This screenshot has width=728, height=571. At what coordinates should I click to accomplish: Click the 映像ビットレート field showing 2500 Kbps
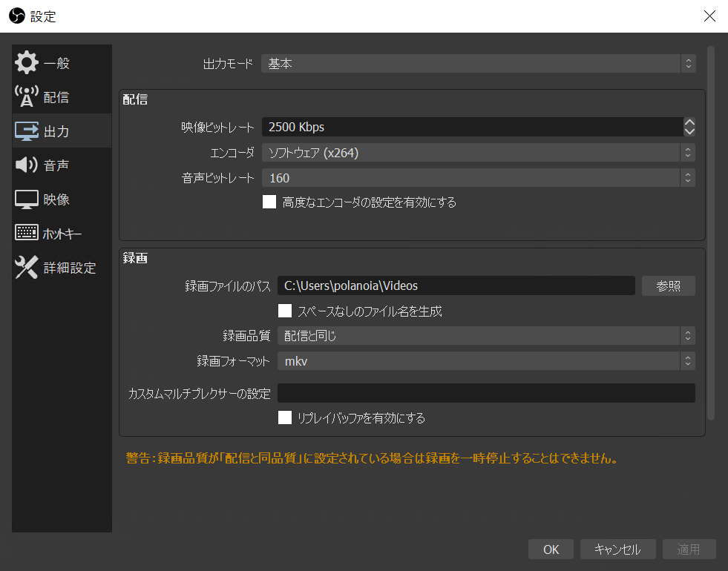472,127
